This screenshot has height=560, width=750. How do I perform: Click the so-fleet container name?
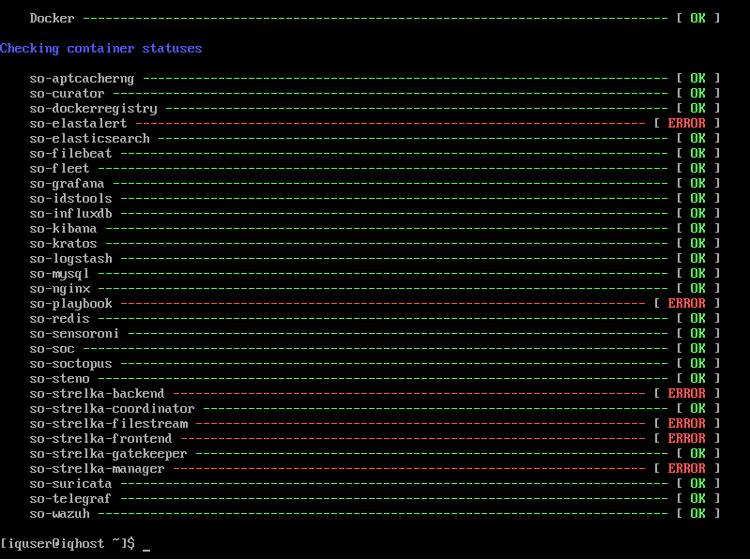click(59, 169)
